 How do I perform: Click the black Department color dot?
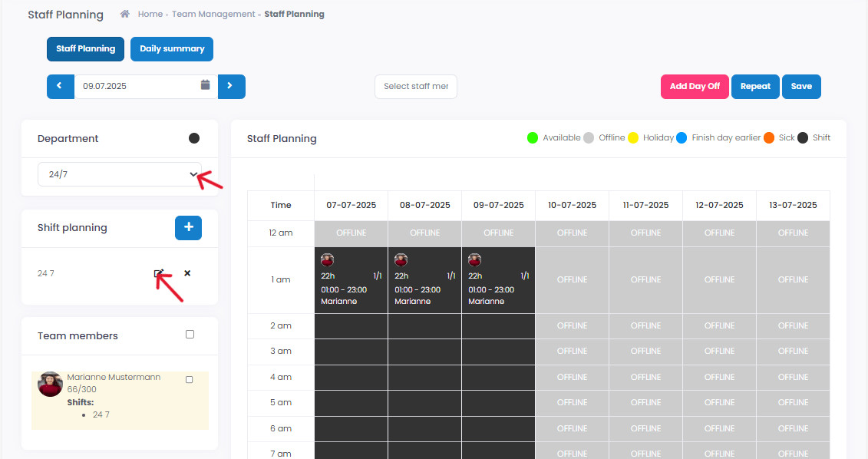pos(193,138)
